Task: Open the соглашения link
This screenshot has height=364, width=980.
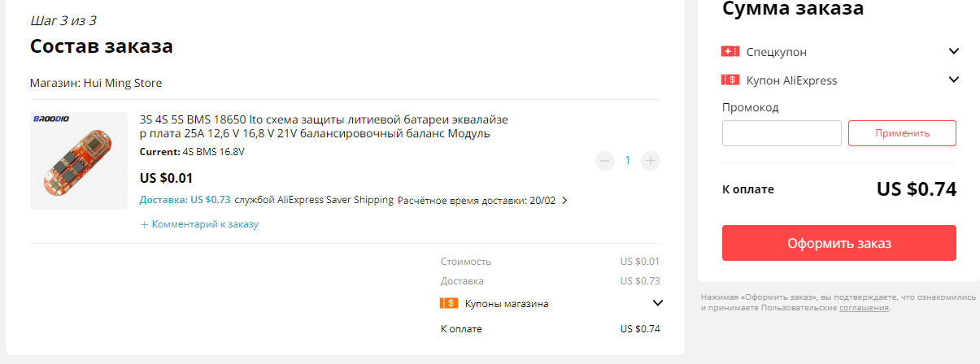Action: 864,308
